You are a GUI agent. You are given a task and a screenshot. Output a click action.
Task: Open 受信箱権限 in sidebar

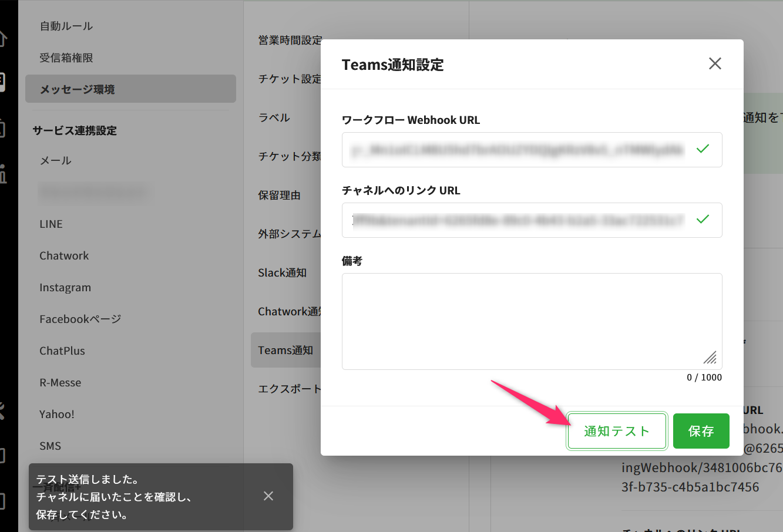[66, 58]
